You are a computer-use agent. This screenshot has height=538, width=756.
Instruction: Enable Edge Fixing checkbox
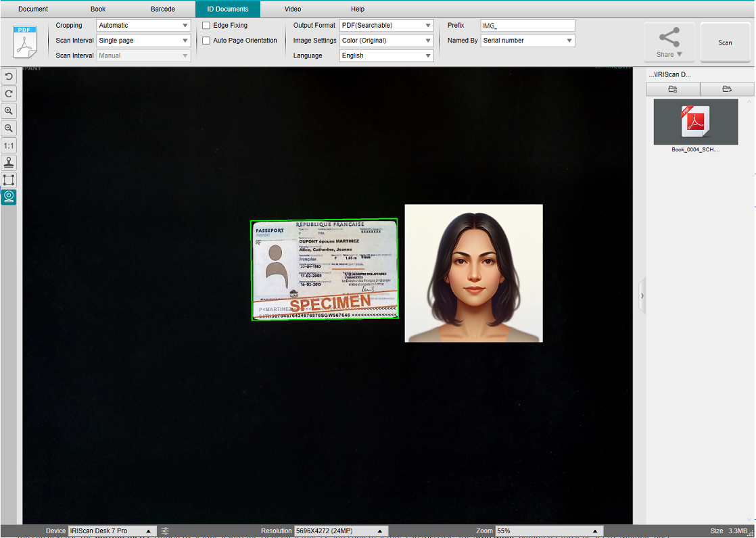point(206,26)
